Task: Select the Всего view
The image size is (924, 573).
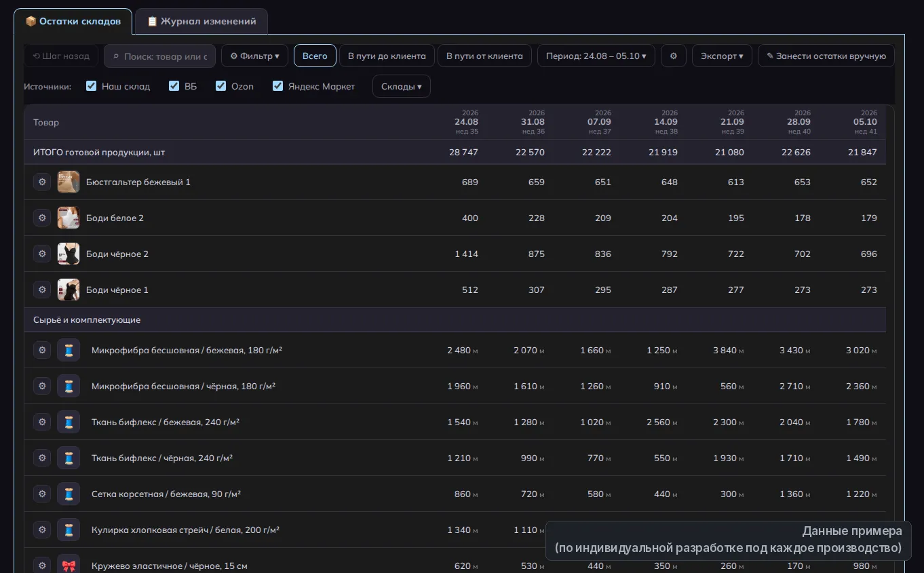Action: click(x=315, y=56)
